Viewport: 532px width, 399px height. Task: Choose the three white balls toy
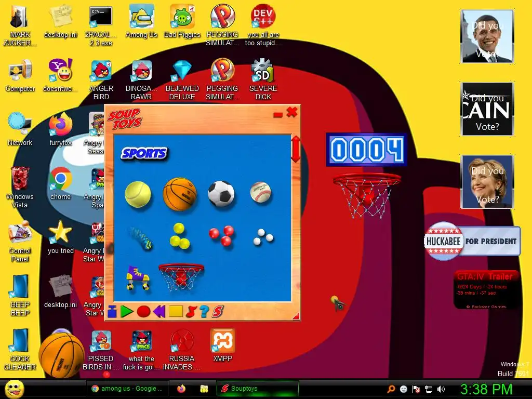pyautogui.click(x=263, y=236)
